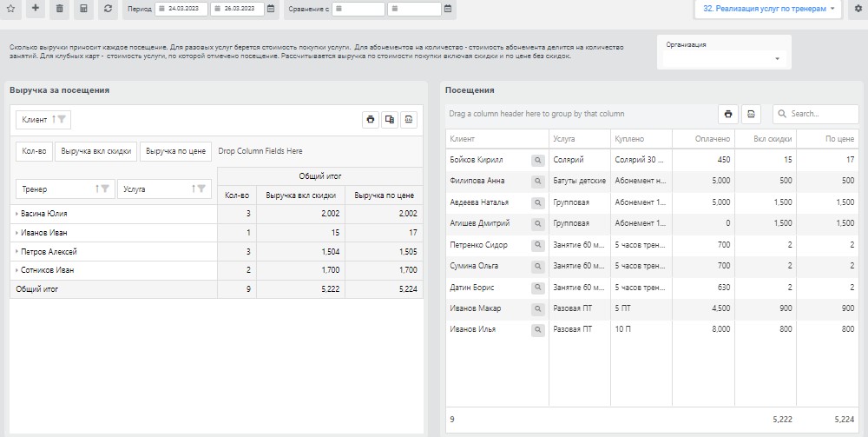
Task: Click the Период end date 26.03.2023 field
Action: 237,9
